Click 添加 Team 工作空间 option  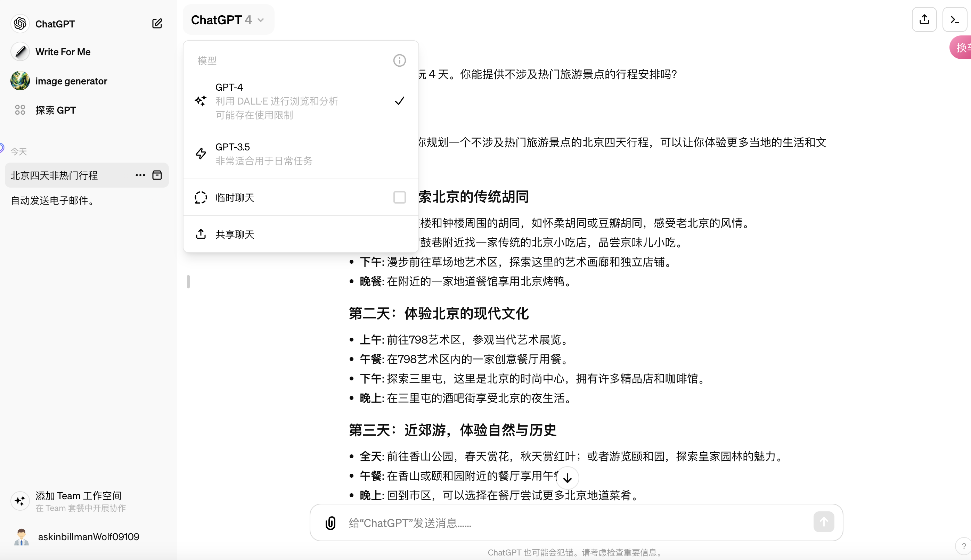(x=87, y=501)
